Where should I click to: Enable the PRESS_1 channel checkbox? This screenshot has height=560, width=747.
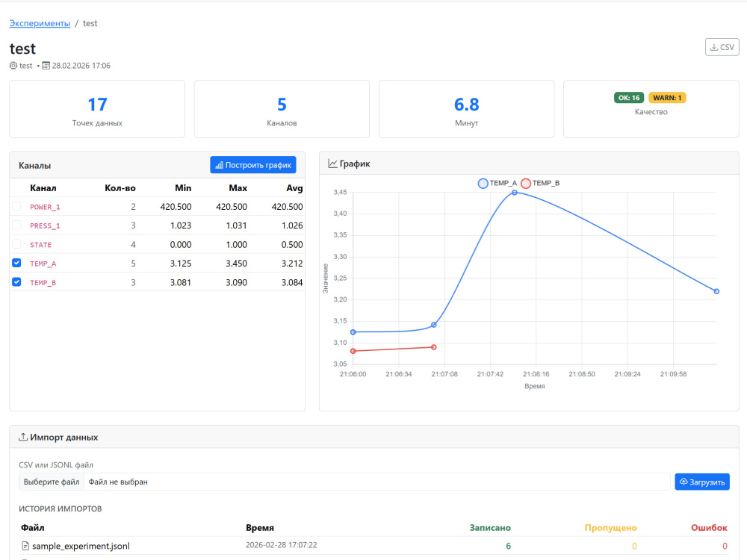tap(16, 225)
